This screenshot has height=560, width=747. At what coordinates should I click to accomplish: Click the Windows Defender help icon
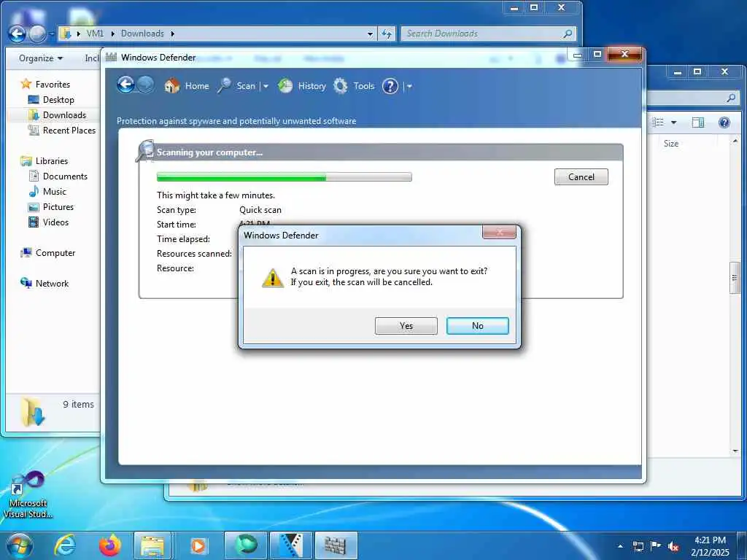(390, 86)
